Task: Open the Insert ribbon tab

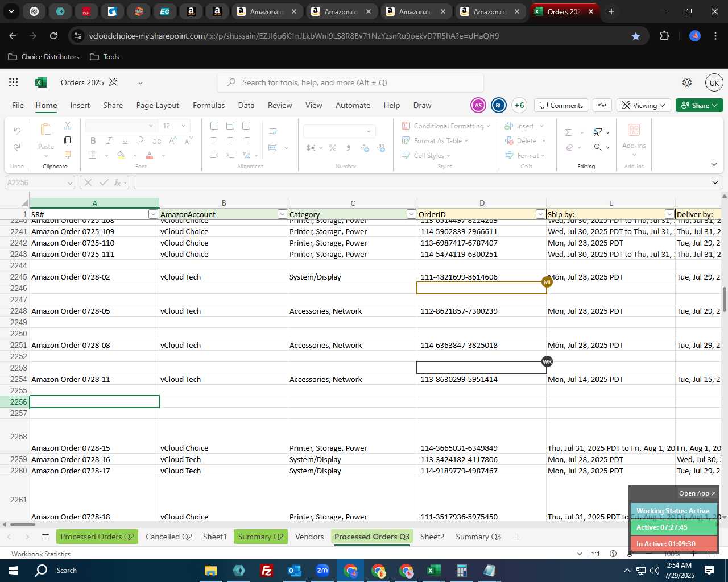Action: click(80, 105)
